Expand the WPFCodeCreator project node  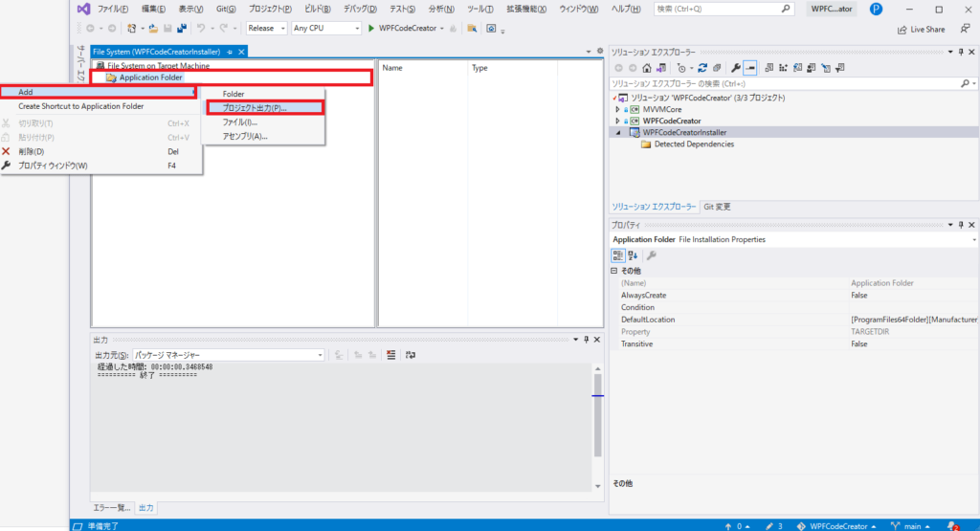(x=617, y=121)
